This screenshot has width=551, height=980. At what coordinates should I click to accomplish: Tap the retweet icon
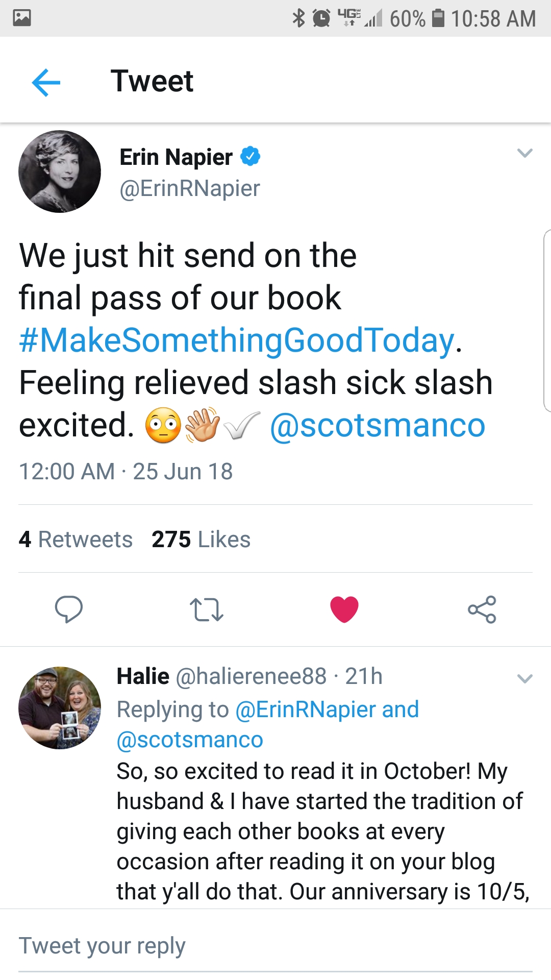(206, 609)
